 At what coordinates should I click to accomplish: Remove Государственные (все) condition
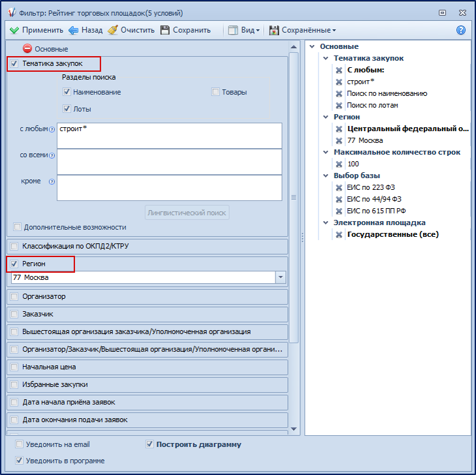coord(339,235)
